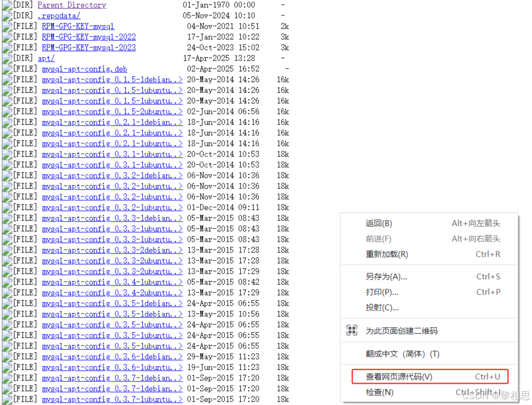This screenshot has height=405, width=532.
Task: Open the 0.3.5-1debian link dated 24-Apr-2015
Action: (x=112, y=304)
